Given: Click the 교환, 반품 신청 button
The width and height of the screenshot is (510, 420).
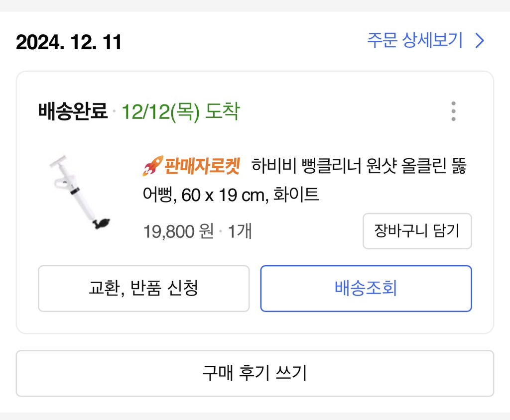Looking at the screenshot, I should (143, 289).
